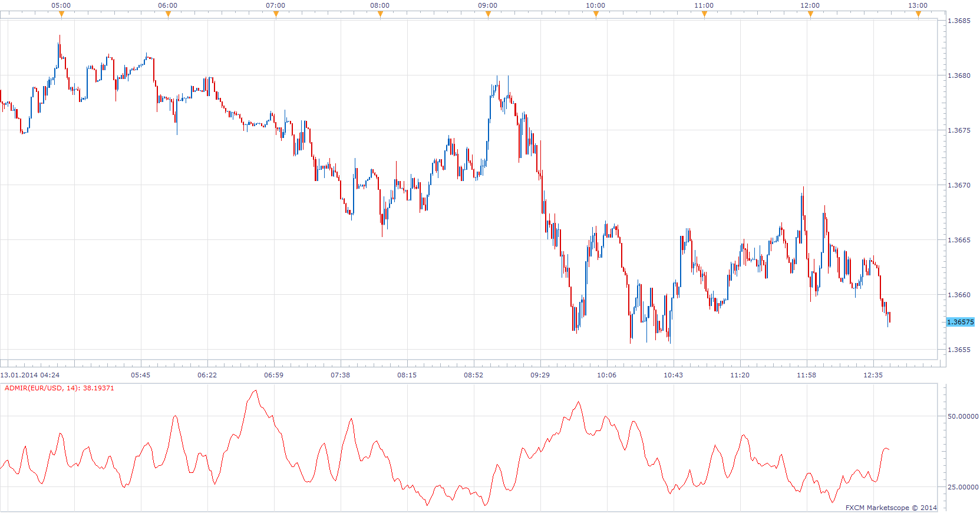Screen dimensions: 980x513
Task: Click the 1.3660 price axis label
Action: pos(959,295)
